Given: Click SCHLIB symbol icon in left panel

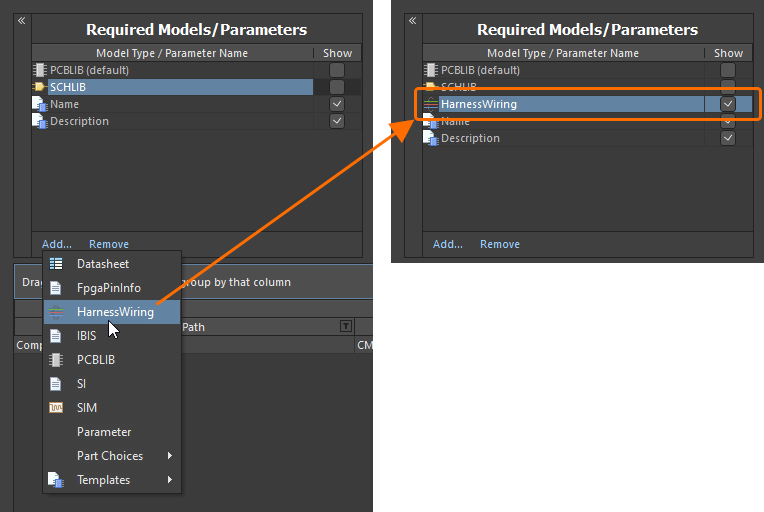Looking at the screenshot, I should coord(39,87).
